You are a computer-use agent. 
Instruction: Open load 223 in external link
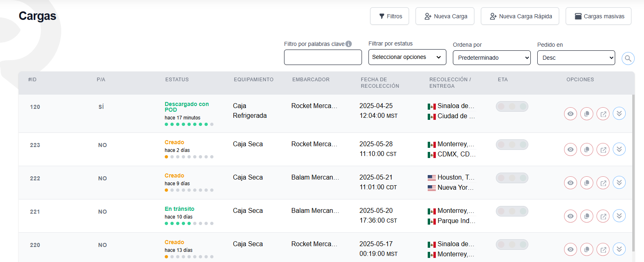(x=603, y=149)
